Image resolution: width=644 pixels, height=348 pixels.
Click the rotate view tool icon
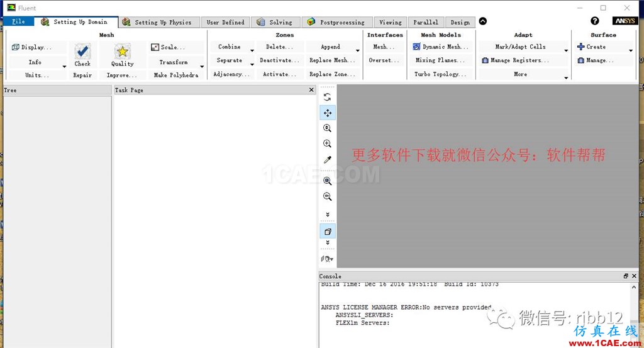coord(327,97)
